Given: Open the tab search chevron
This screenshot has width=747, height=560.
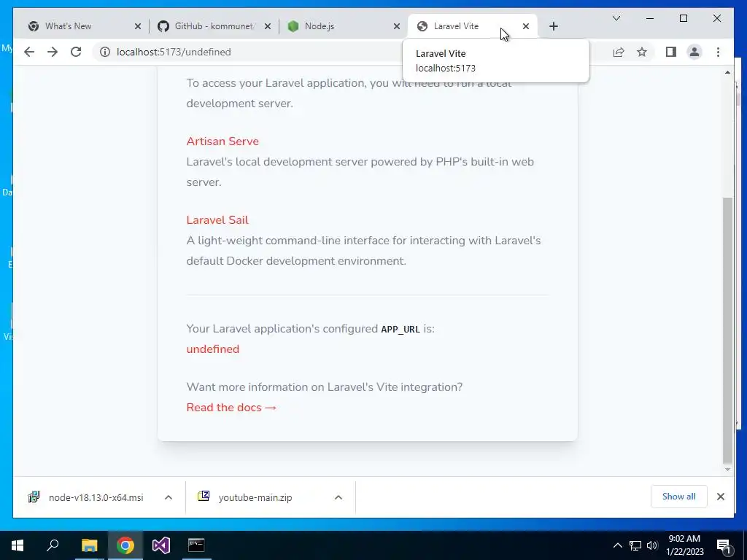Looking at the screenshot, I should click(x=616, y=18).
